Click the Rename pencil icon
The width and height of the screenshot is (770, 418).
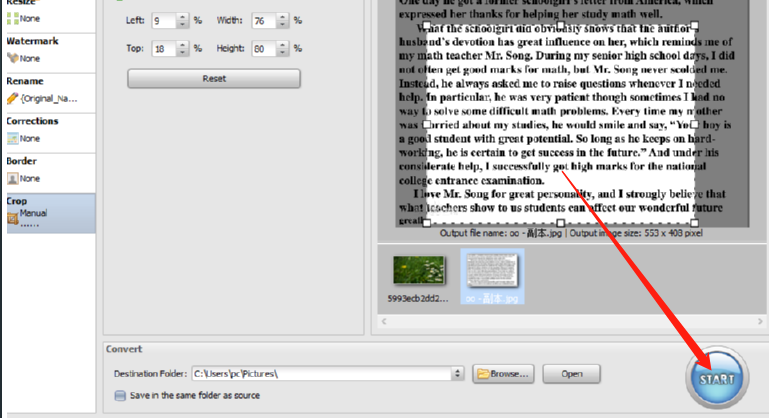point(13,98)
